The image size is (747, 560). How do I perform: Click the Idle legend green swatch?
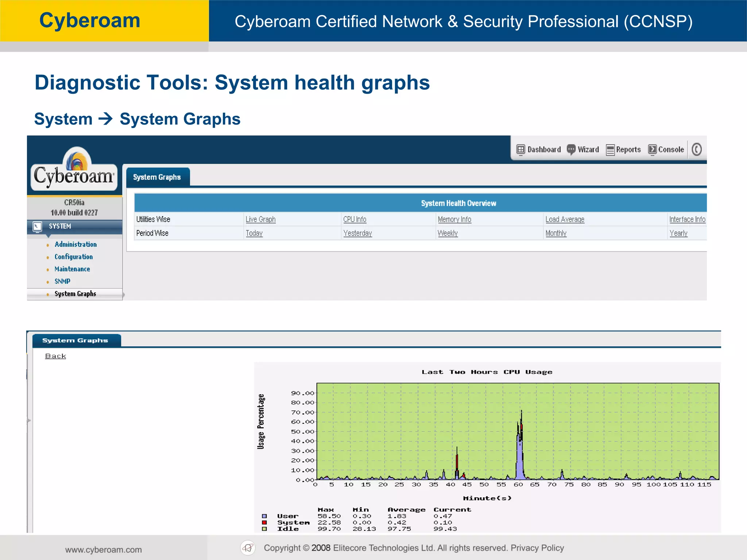264,529
